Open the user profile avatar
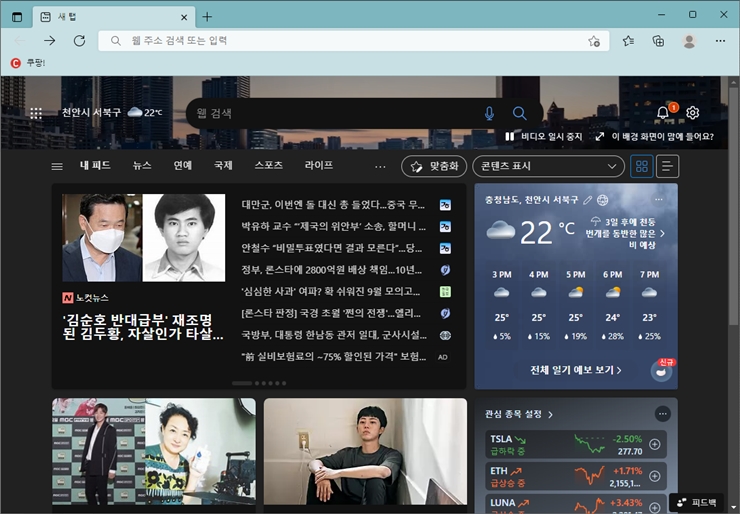The height and width of the screenshot is (514, 740). pyautogui.click(x=689, y=41)
